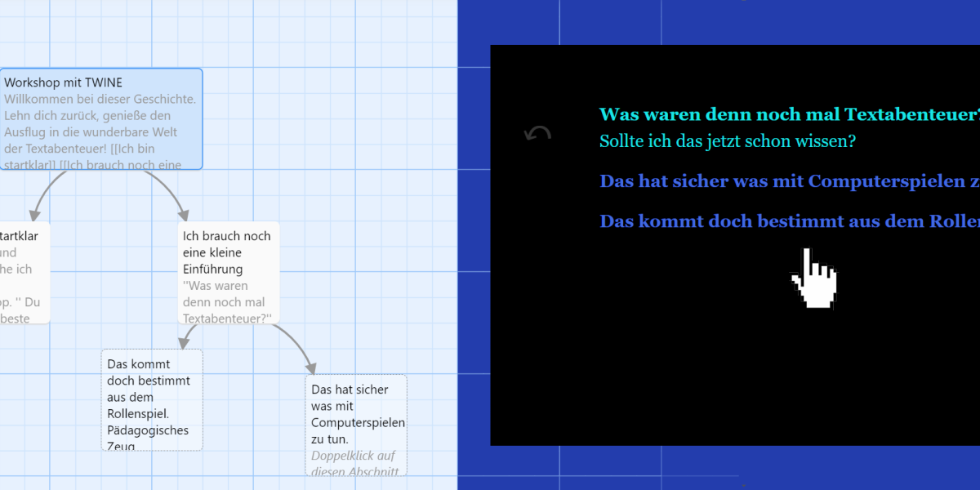Click the pixelated hand cursor graphic
Screen dimensions: 980x490
813,279
